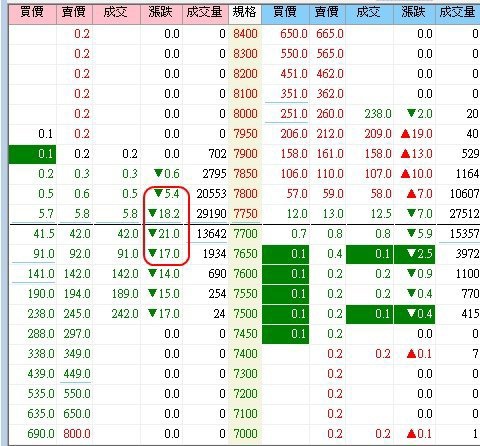Select strike price 7900

(x=245, y=154)
